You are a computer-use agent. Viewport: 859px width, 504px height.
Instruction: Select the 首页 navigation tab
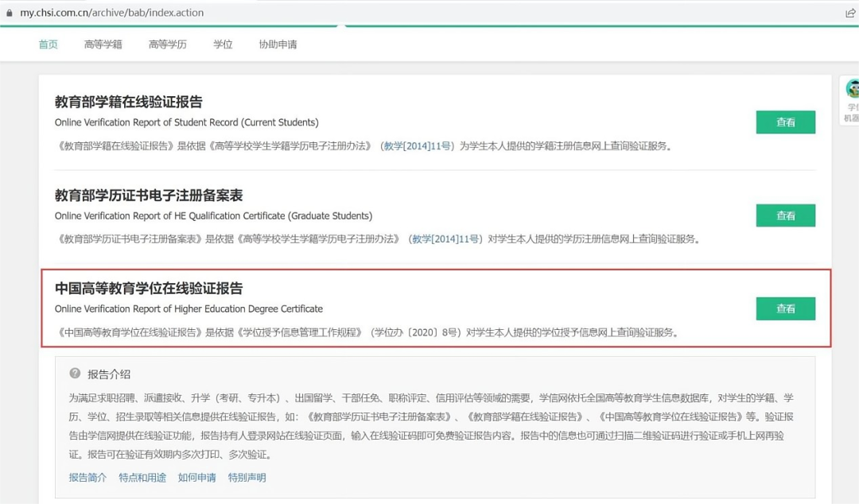click(x=47, y=45)
